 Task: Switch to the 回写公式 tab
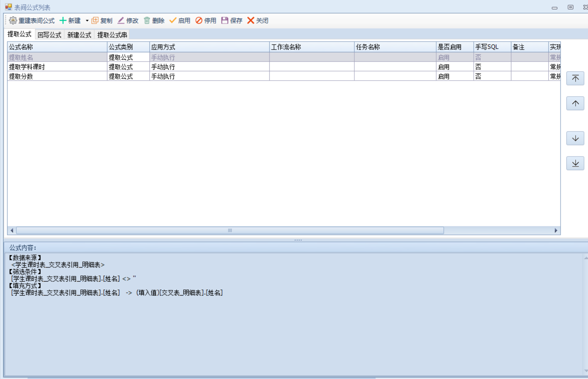[50, 35]
